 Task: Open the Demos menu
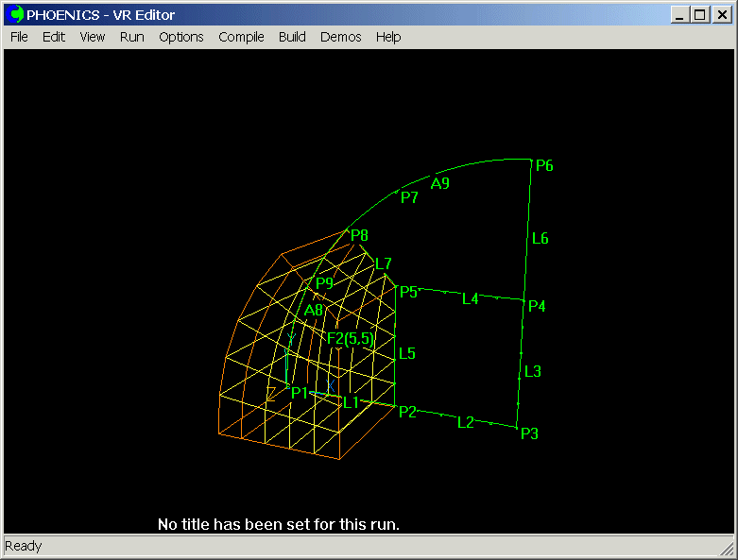[340, 37]
